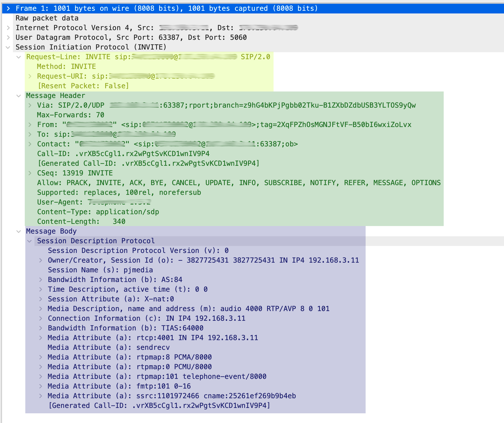Expand the To header row

(x=30, y=134)
